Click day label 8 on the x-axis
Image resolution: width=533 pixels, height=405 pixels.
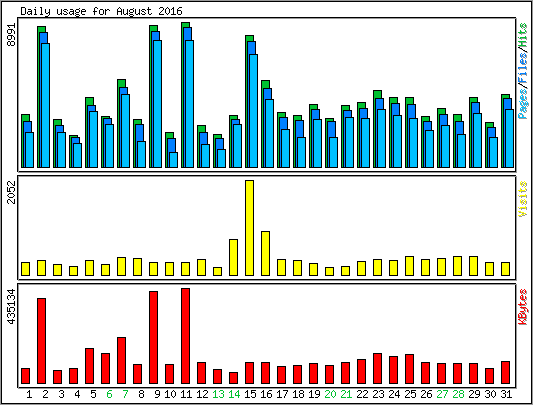coord(141,394)
